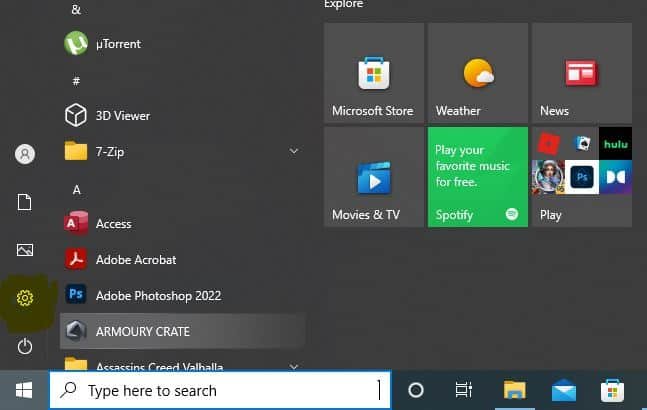647x410 pixels.
Task: Click the 'Type here to search' box
Action: click(x=220, y=390)
